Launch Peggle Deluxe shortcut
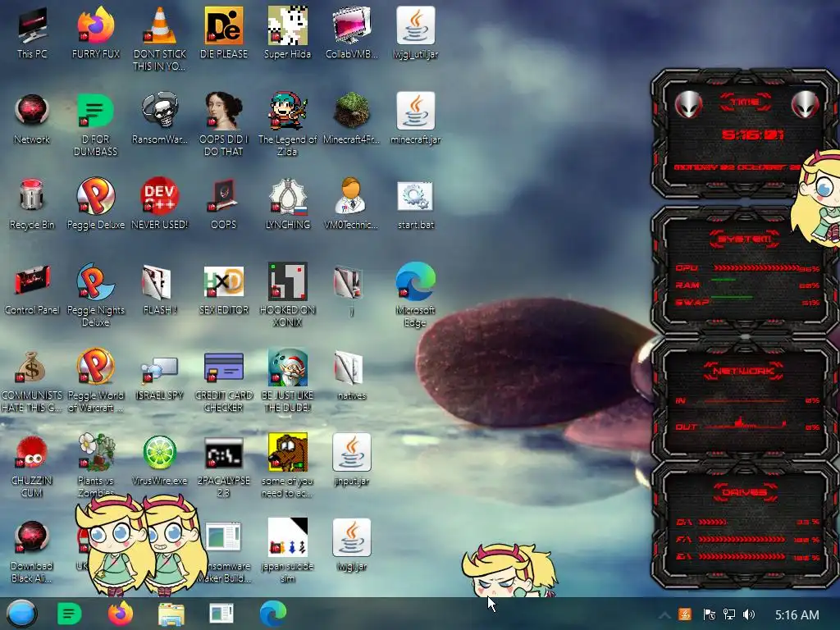Image resolution: width=840 pixels, height=630 pixels. coord(96,204)
